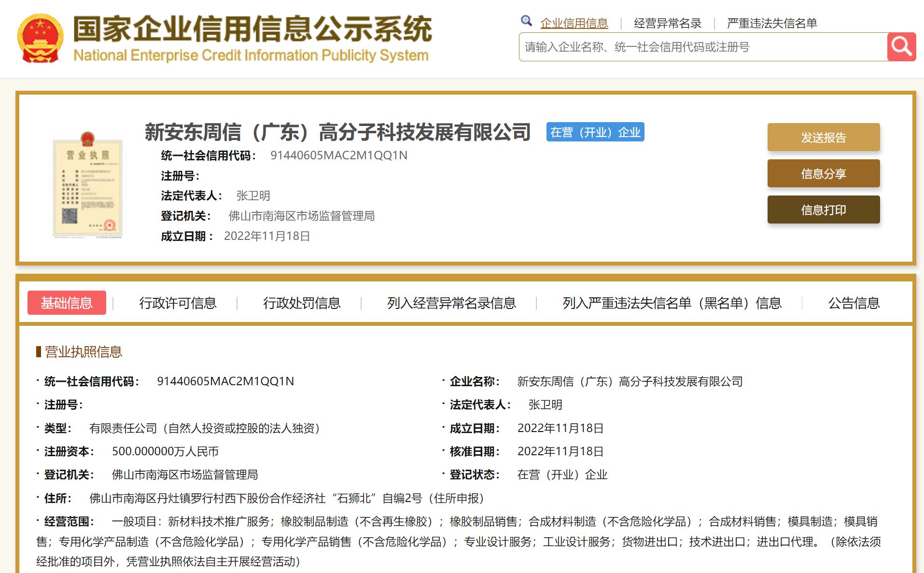
Task: Click the 信息打印 button
Action: point(824,210)
